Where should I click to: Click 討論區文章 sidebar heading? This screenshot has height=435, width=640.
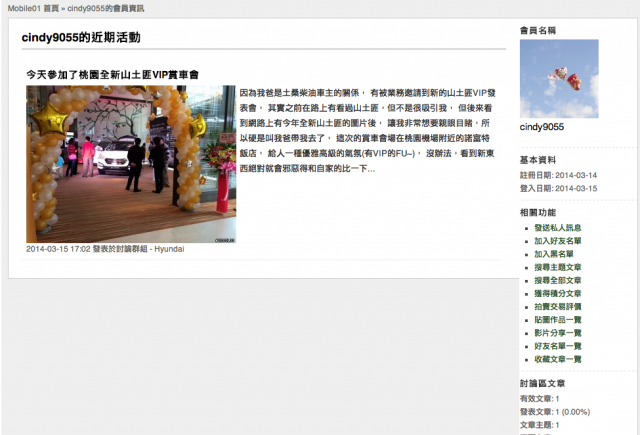point(542,383)
